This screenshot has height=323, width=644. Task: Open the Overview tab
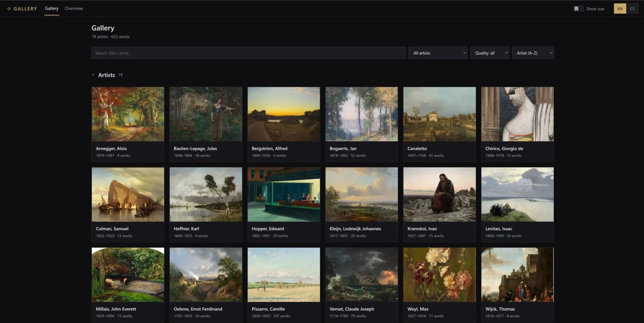tap(74, 8)
